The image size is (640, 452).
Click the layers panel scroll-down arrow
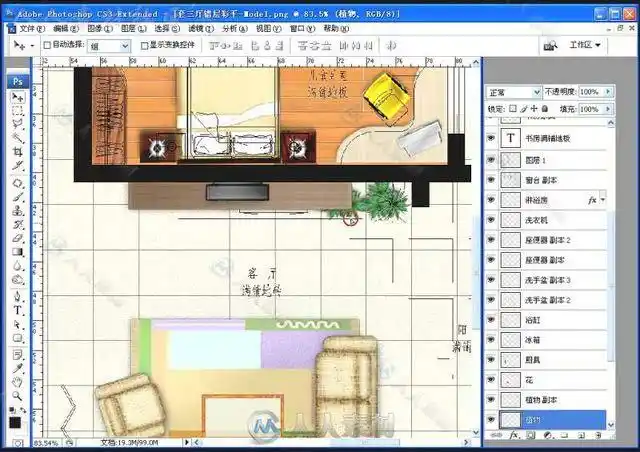pos(611,425)
